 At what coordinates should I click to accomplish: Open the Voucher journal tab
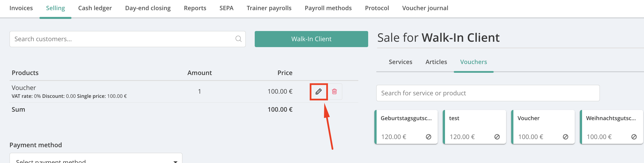point(425,8)
